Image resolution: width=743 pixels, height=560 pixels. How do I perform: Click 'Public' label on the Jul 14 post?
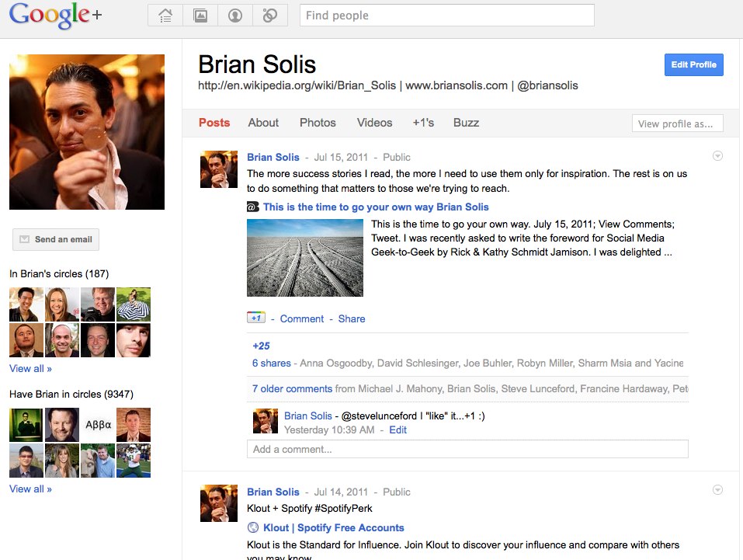coord(397,492)
